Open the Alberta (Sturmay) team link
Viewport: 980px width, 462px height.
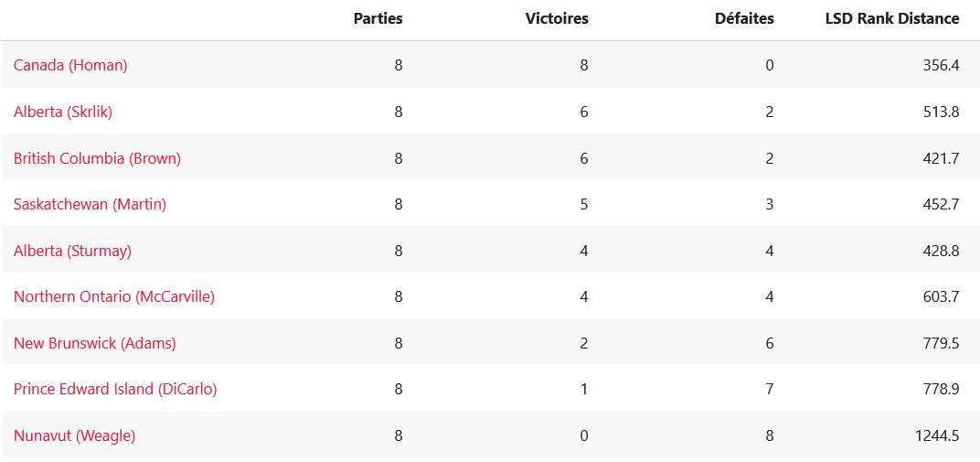(x=72, y=251)
